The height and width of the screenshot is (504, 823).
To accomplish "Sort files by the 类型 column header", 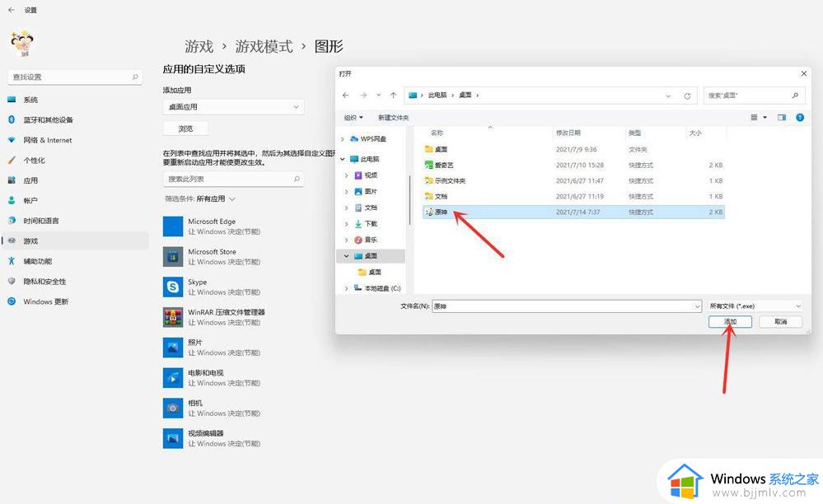I will point(634,133).
